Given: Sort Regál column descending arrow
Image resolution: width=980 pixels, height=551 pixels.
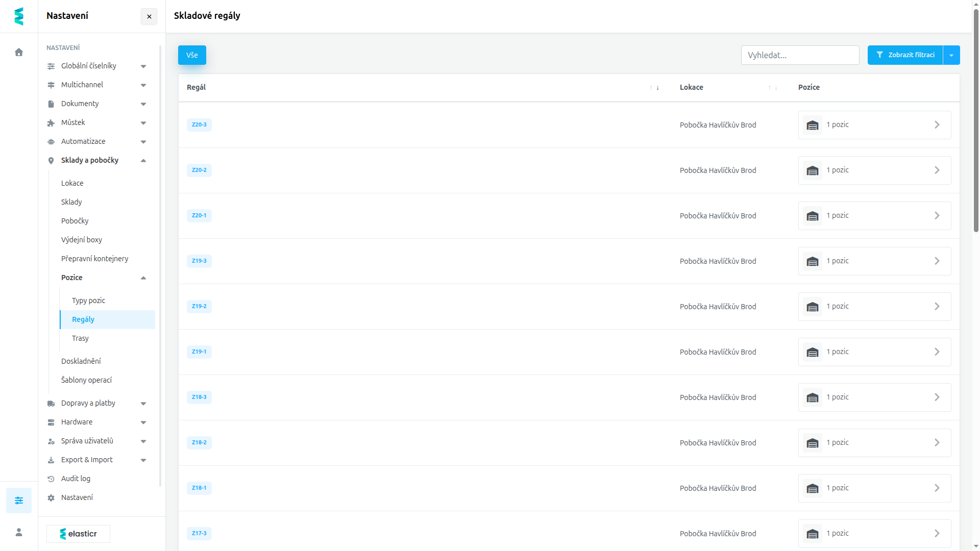Looking at the screenshot, I should (x=658, y=88).
